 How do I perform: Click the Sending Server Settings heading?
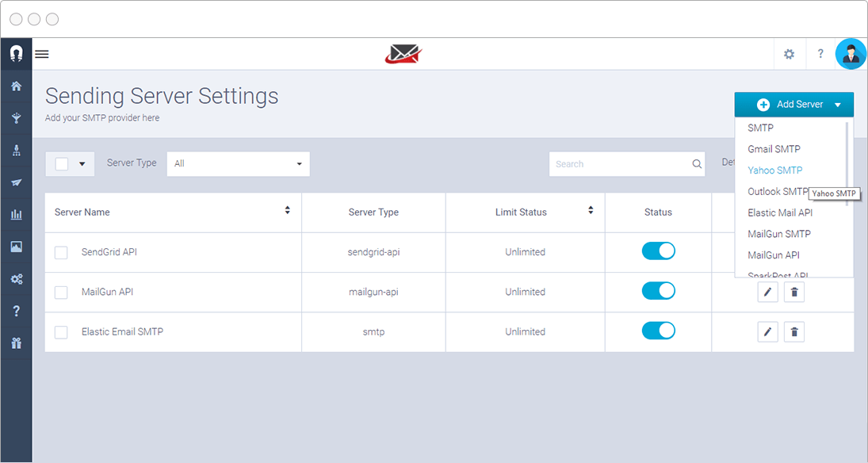(162, 96)
